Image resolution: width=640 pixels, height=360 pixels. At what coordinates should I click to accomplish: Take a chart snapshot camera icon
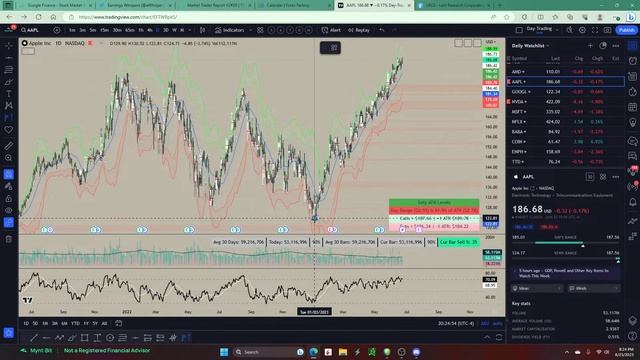pos(607,30)
